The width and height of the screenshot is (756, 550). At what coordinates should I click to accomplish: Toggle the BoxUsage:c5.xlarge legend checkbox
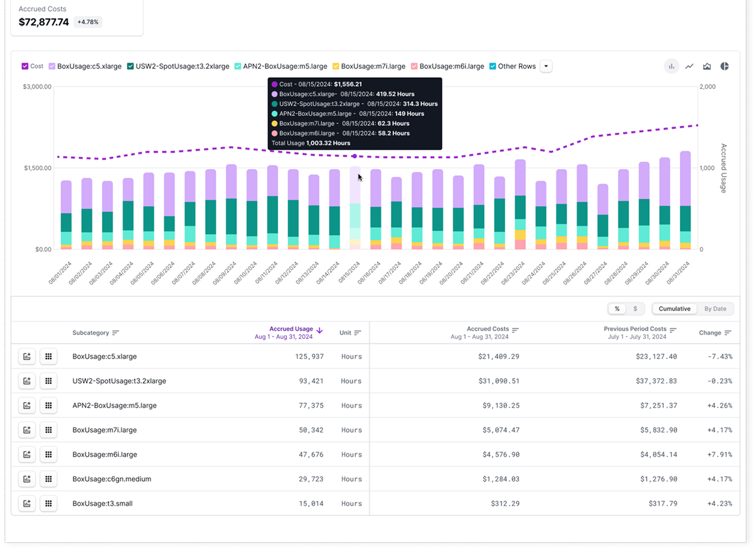[52, 66]
